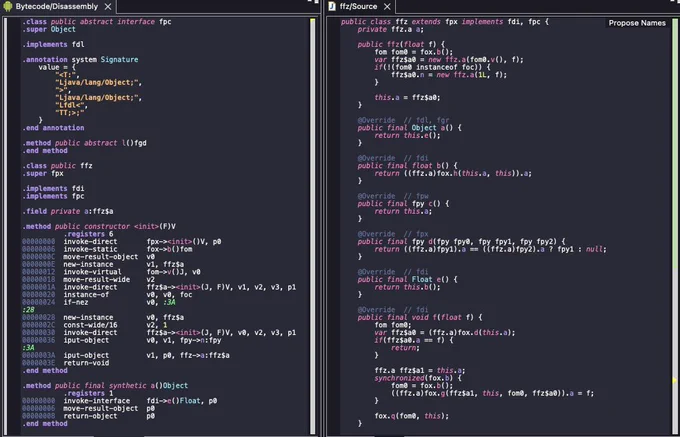Select 'public final float b() {' method
The image size is (680, 437).
(407, 166)
